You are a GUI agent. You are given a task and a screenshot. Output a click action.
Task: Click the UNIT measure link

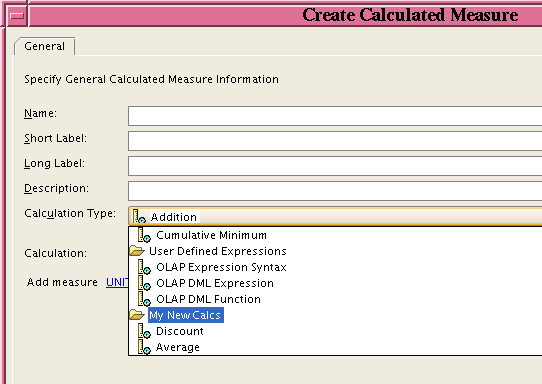click(117, 282)
